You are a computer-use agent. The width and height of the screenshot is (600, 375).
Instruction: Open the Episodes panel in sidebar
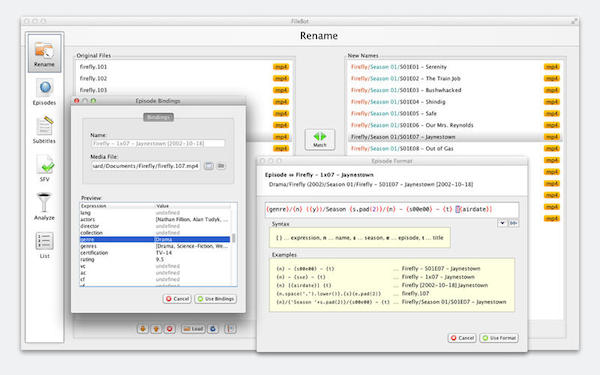click(44, 92)
